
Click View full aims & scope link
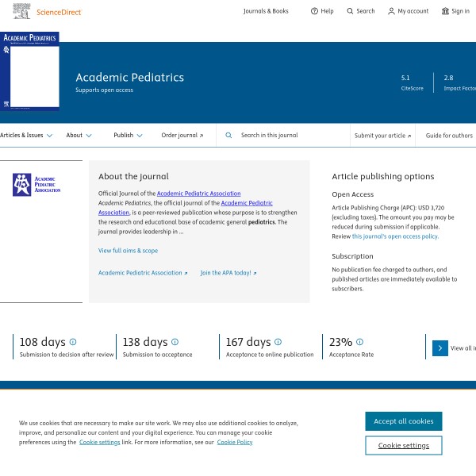coord(128,251)
